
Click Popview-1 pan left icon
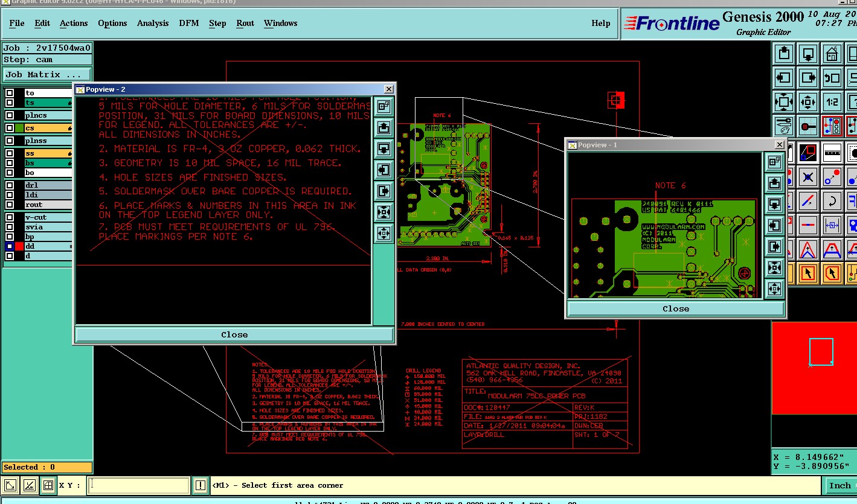(x=775, y=225)
